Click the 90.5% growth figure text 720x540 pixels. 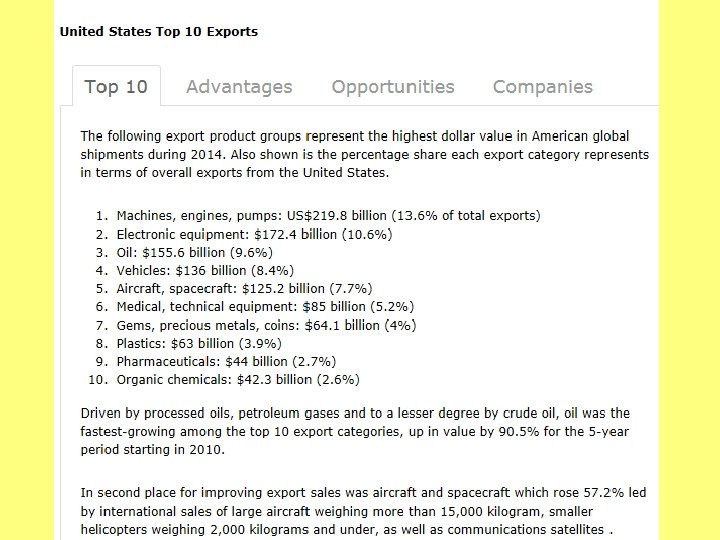pos(518,431)
